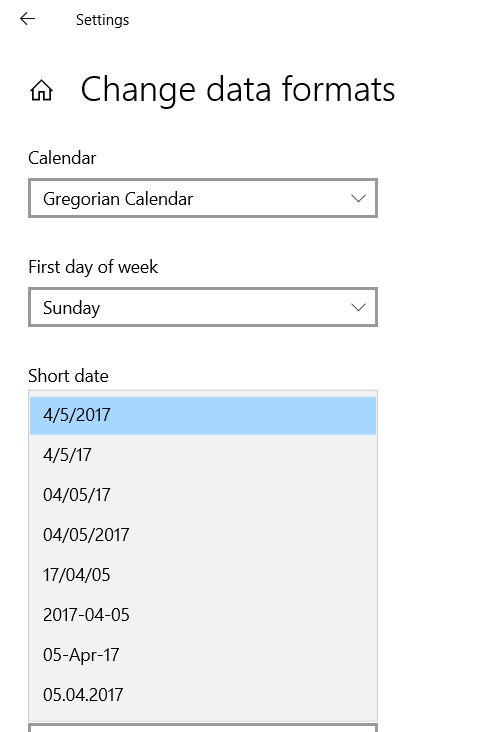Open the Settings home icon

[42, 90]
